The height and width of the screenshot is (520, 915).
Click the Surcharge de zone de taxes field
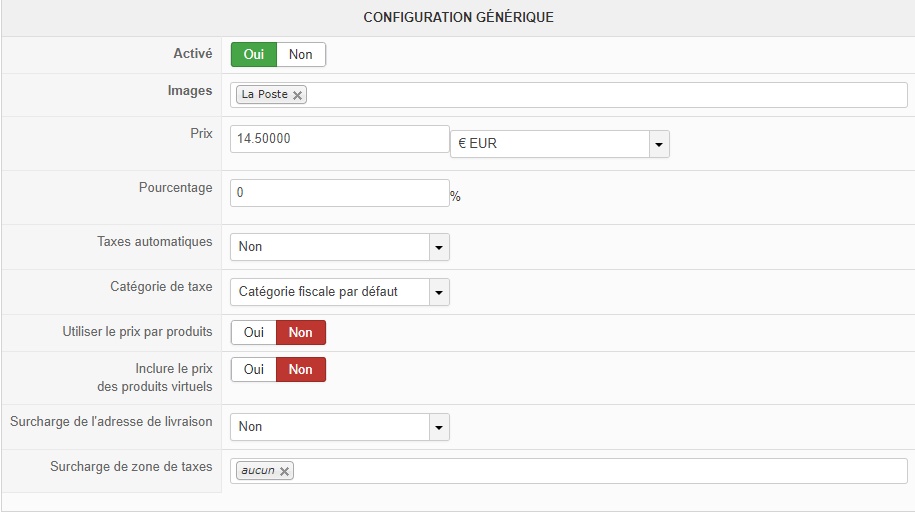point(600,471)
